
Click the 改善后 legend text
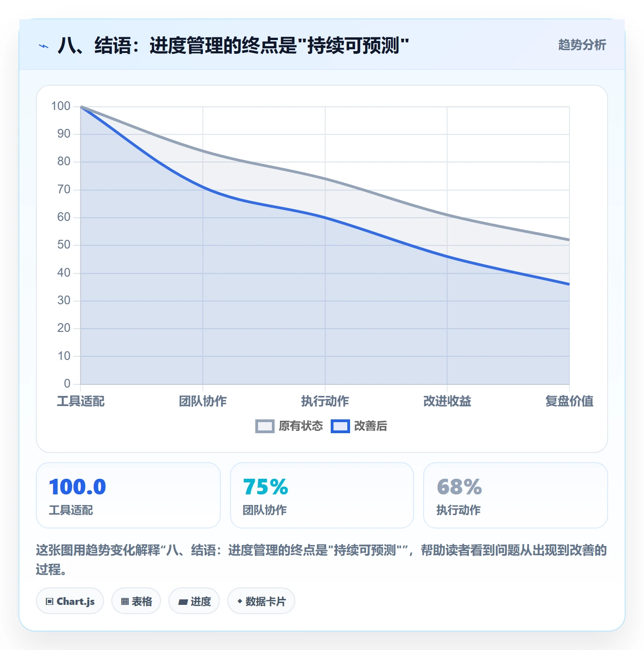tap(371, 426)
